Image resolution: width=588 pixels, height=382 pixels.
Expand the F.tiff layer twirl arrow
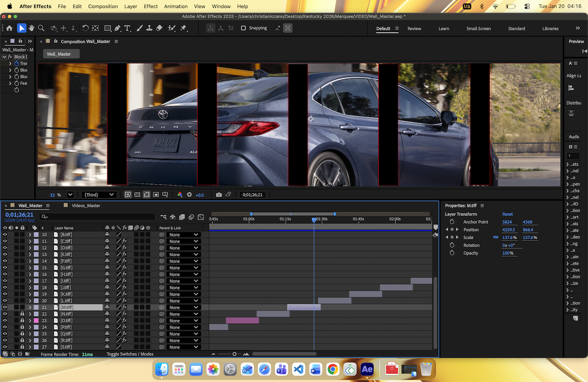pyautogui.click(x=30, y=261)
